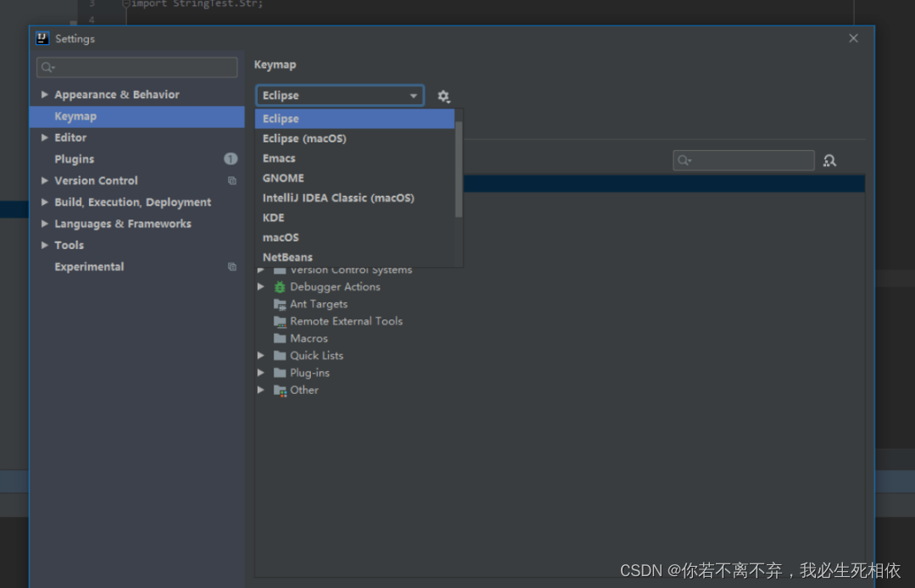Open the Plugins settings page
The width and height of the screenshot is (915, 588).
tap(137, 159)
